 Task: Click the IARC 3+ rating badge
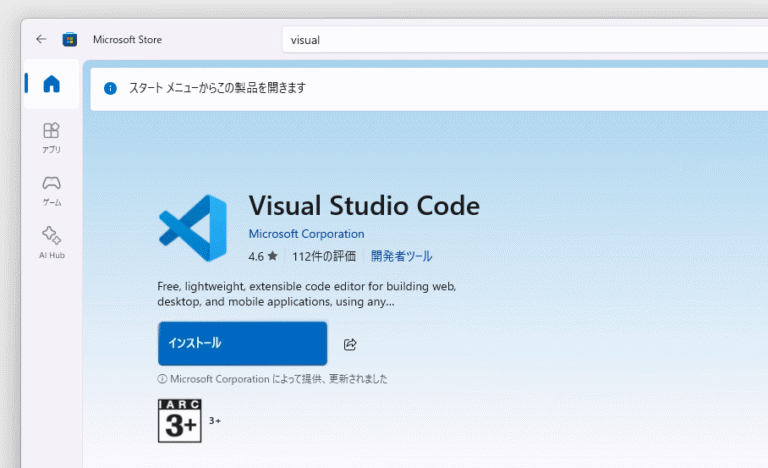180,421
